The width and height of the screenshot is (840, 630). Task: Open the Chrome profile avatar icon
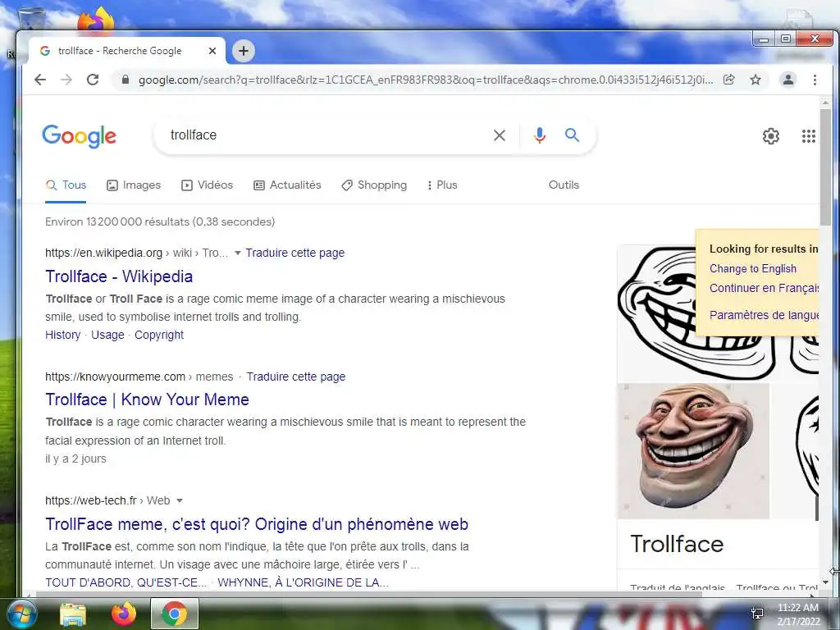[788, 80]
